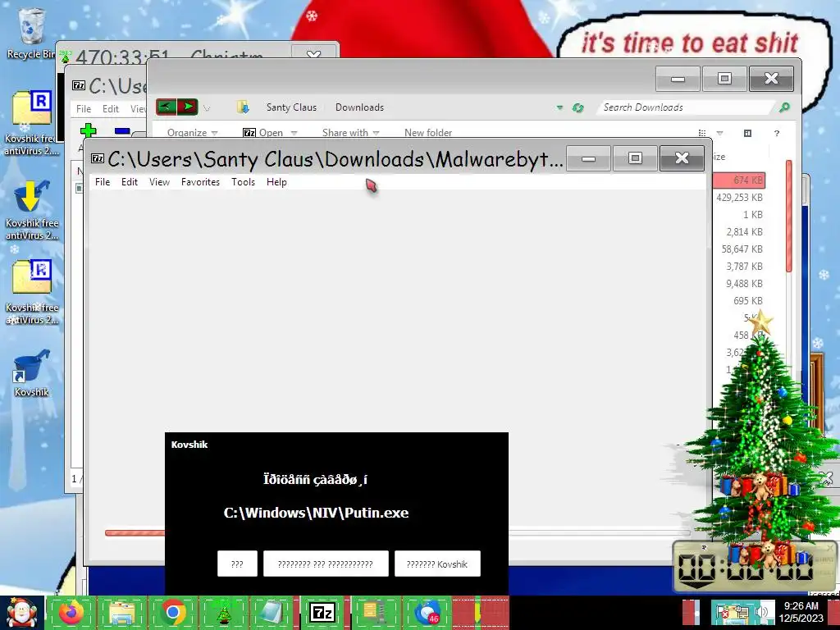840x630 pixels.
Task: Open the Recycle Bin desktop icon
Action: [x=31, y=34]
